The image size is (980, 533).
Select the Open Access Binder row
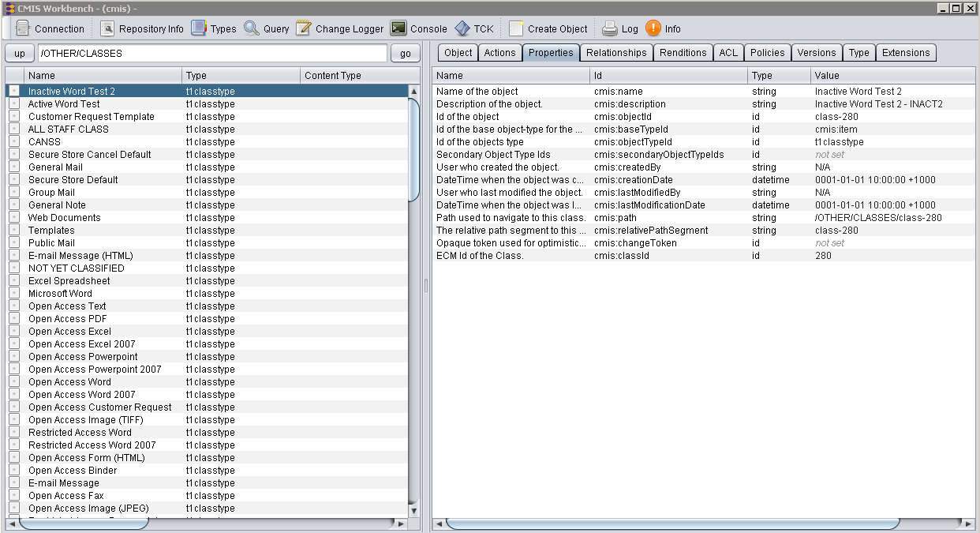(208, 470)
